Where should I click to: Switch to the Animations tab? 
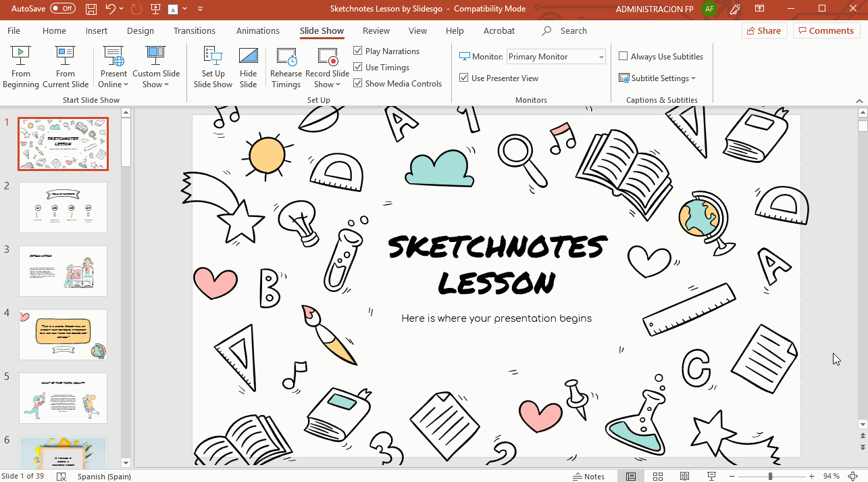[257, 31]
